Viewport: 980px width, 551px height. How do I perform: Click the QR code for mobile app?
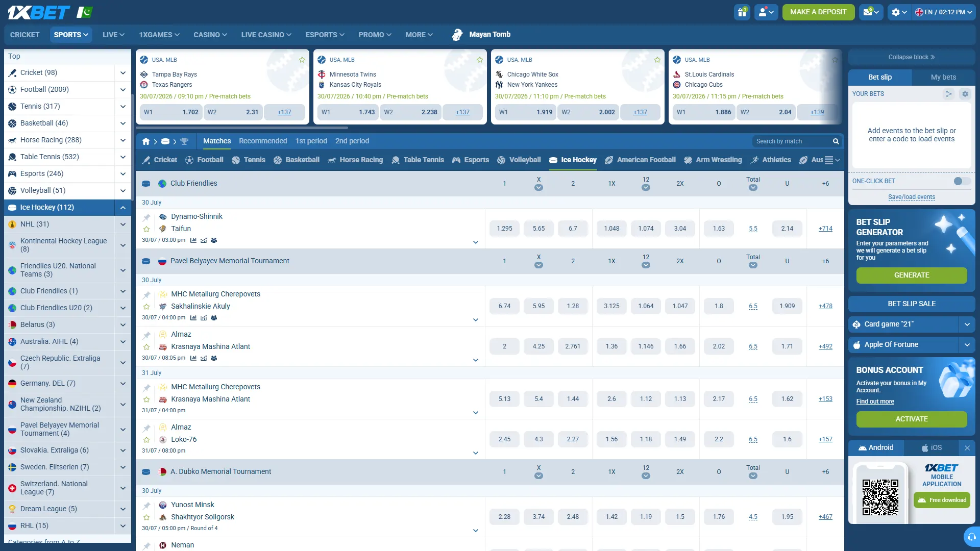(x=880, y=497)
